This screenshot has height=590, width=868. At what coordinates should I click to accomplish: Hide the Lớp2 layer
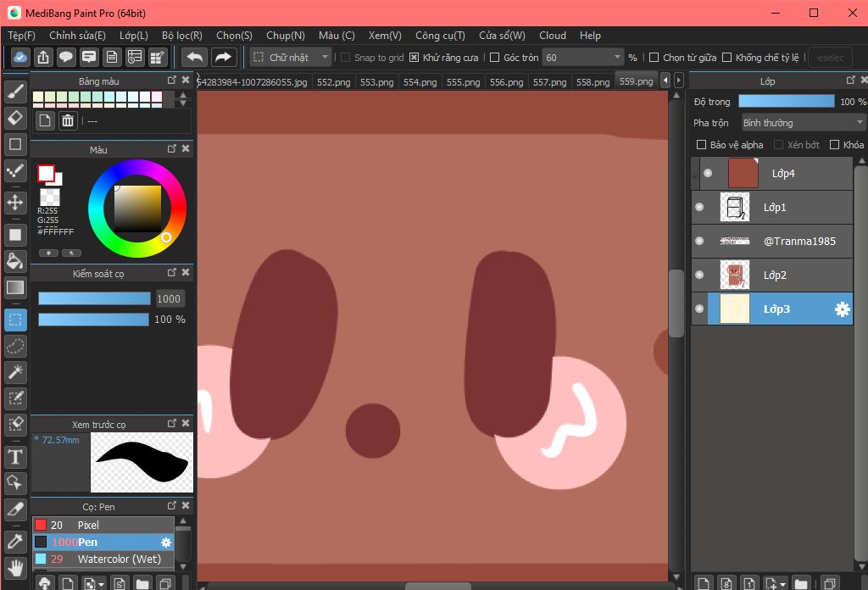(699, 275)
